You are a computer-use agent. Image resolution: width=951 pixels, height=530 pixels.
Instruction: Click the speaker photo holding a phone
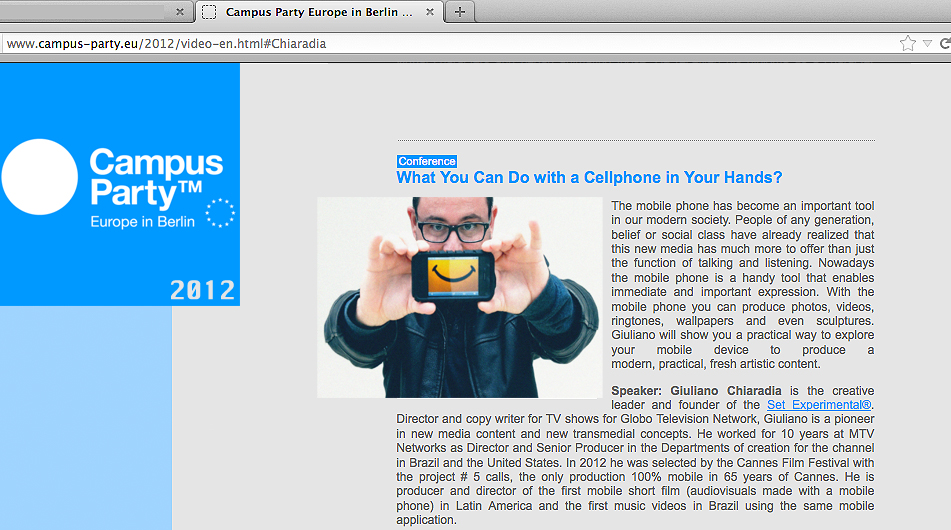[x=460, y=297]
